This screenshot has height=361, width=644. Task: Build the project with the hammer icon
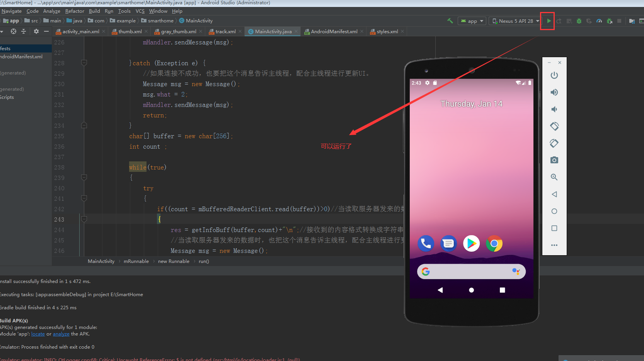450,21
